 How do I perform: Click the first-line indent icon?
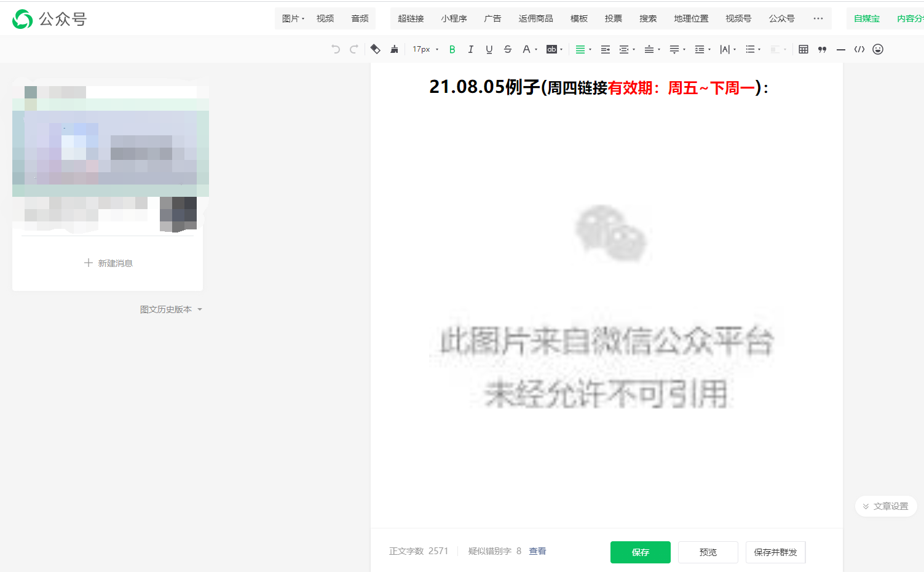pos(605,49)
